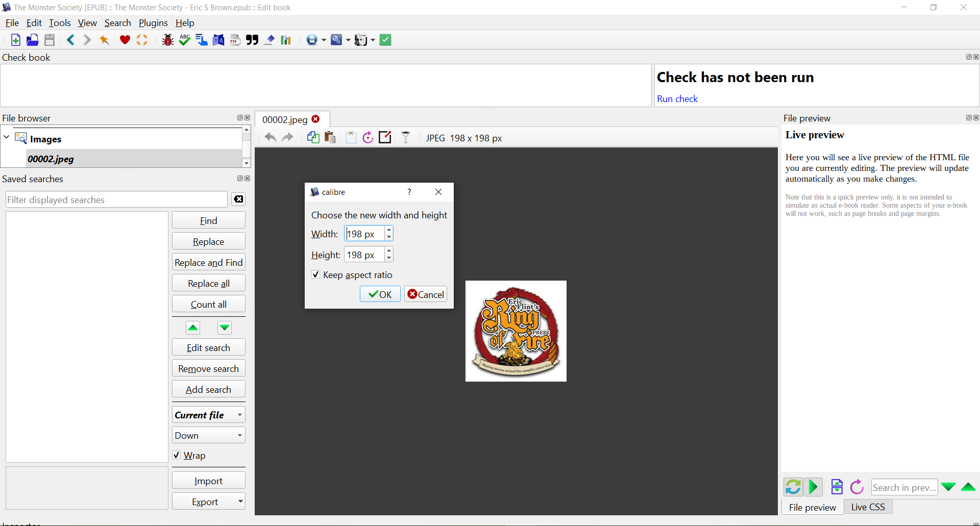980x526 pixels.
Task: Reload the preview with the purple arrow
Action: 857,487
